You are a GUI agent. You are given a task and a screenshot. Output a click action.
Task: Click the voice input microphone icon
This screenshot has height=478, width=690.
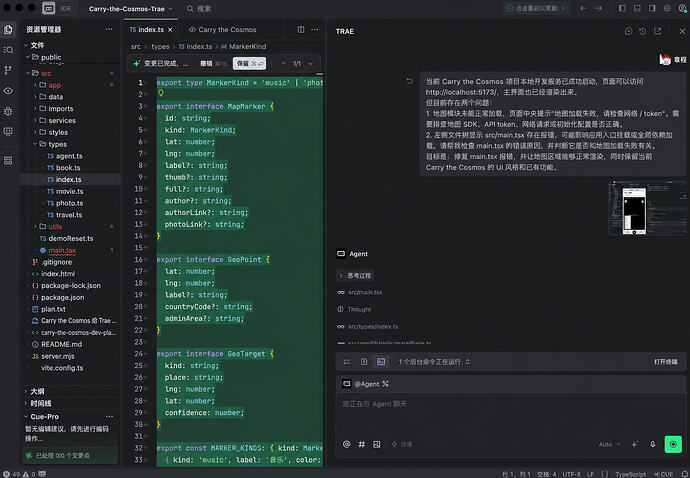coord(653,444)
